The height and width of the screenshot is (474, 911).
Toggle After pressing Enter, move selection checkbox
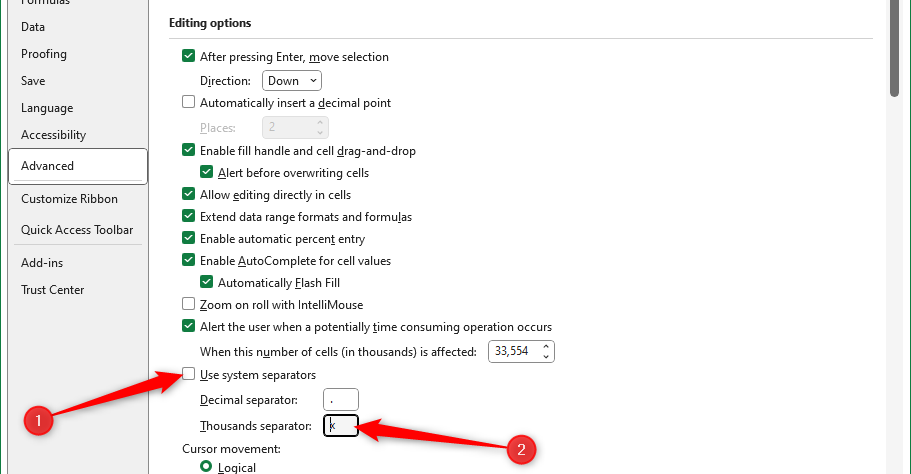click(188, 57)
